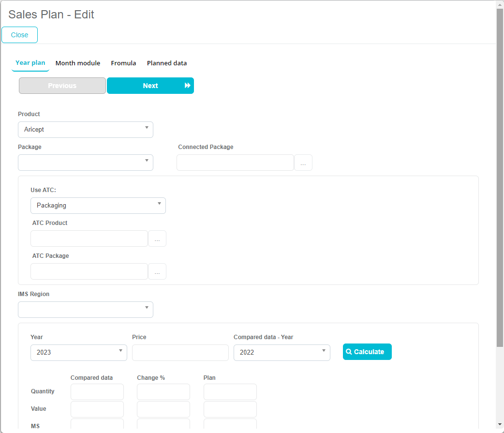The height and width of the screenshot is (433, 504).
Task: Switch to the Month module tab
Action: tap(78, 63)
